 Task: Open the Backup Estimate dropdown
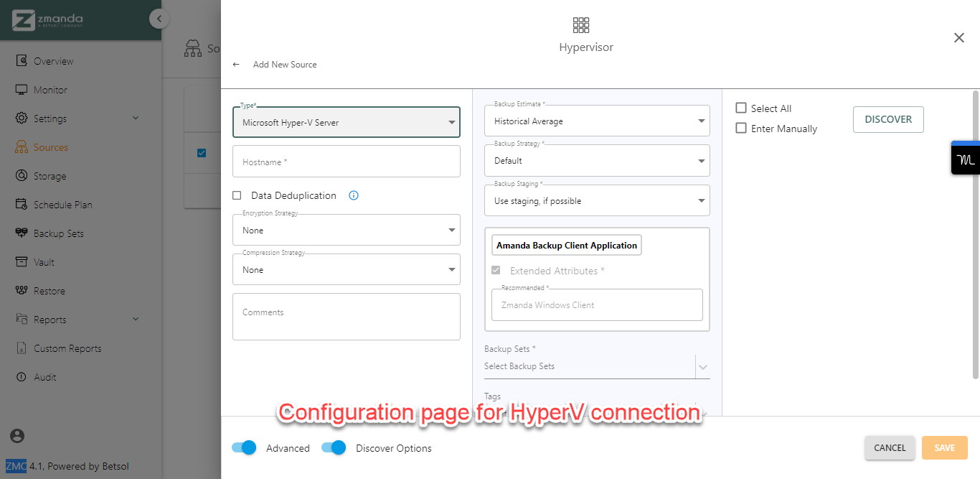(x=597, y=121)
